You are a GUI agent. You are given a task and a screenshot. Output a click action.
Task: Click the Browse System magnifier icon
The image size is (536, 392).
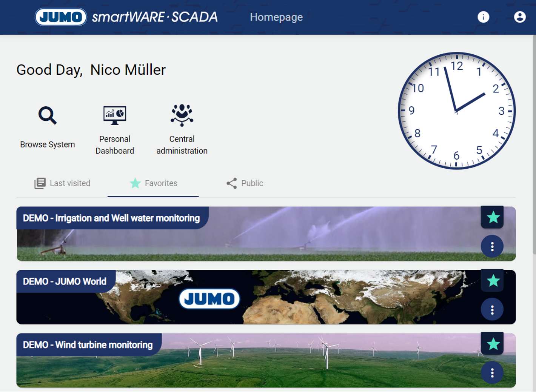48,115
